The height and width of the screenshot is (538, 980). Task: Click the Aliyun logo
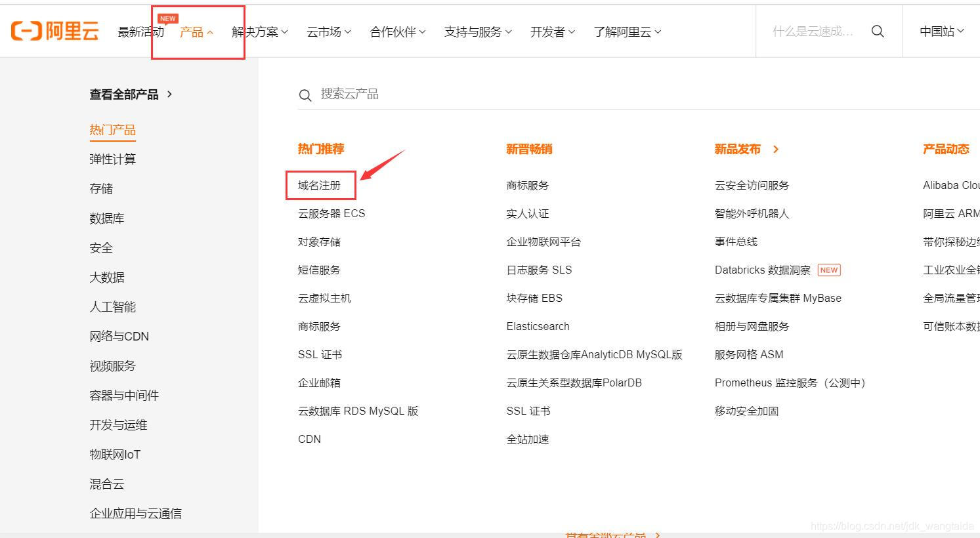(55, 31)
